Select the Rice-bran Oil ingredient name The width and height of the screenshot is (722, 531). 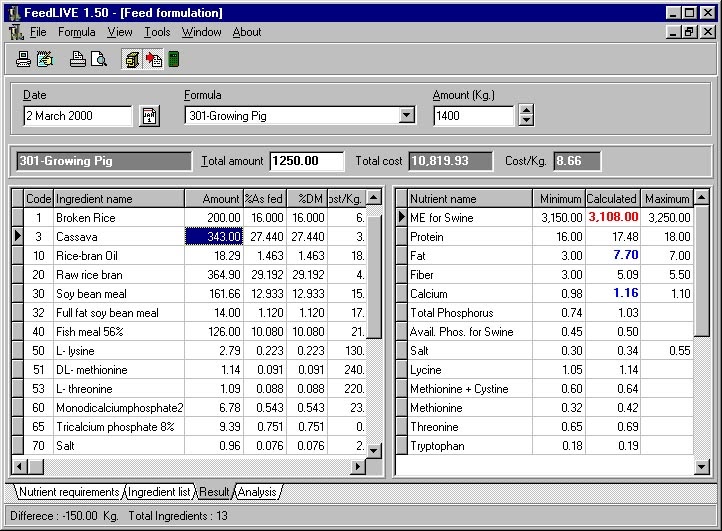87,256
